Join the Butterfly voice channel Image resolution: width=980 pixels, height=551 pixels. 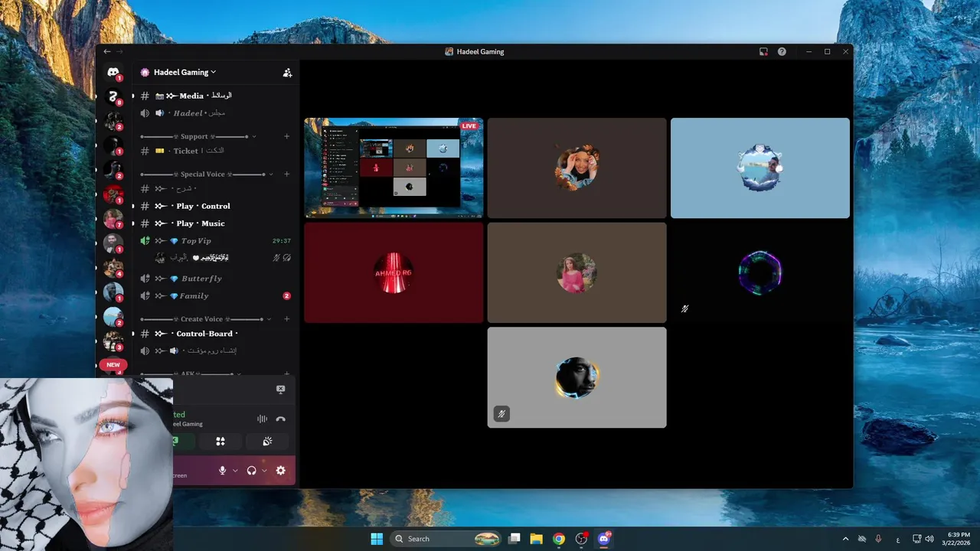[215, 279]
